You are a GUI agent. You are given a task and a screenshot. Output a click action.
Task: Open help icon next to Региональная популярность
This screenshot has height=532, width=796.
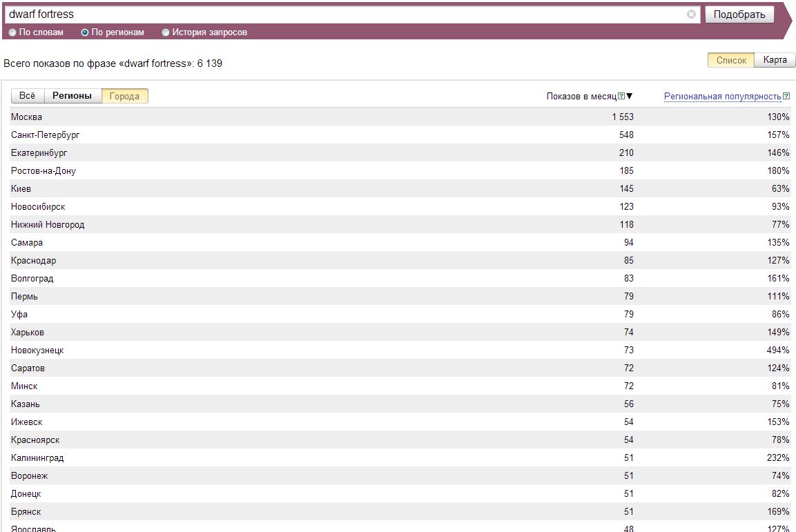click(x=786, y=96)
